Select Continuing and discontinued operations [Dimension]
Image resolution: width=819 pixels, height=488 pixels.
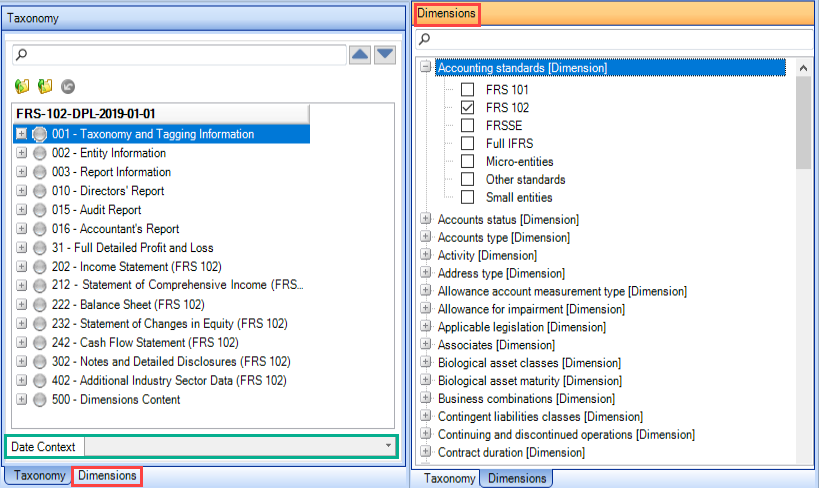(x=567, y=435)
